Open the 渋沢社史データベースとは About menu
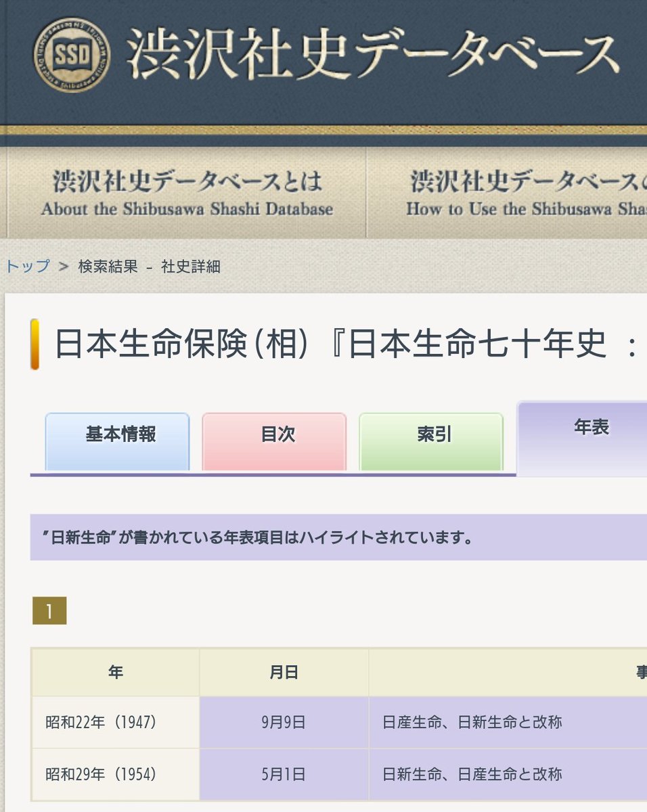The height and width of the screenshot is (812, 647). coord(187,194)
